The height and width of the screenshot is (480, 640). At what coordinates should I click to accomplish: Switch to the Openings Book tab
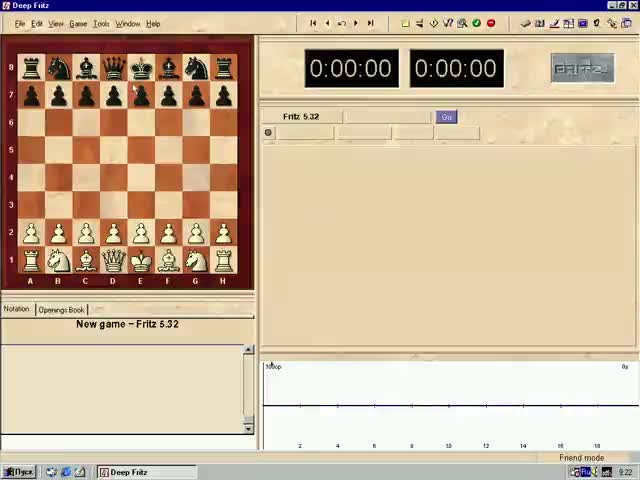(x=61, y=310)
